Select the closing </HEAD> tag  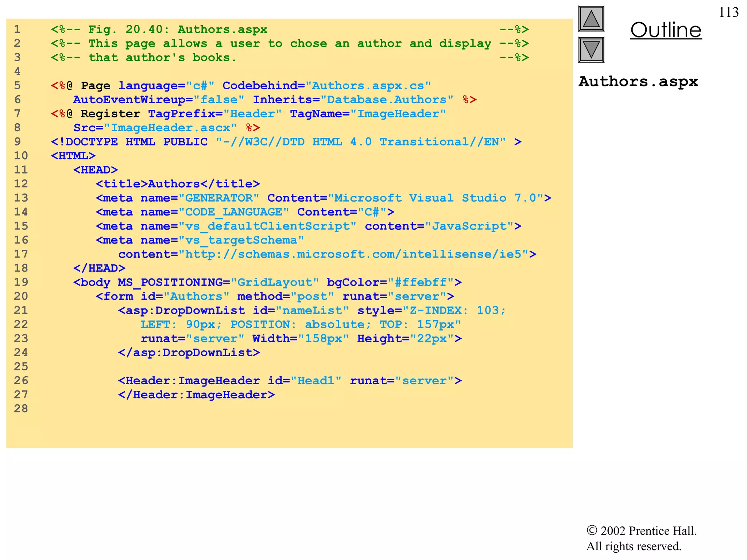click(x=99, y=268)
